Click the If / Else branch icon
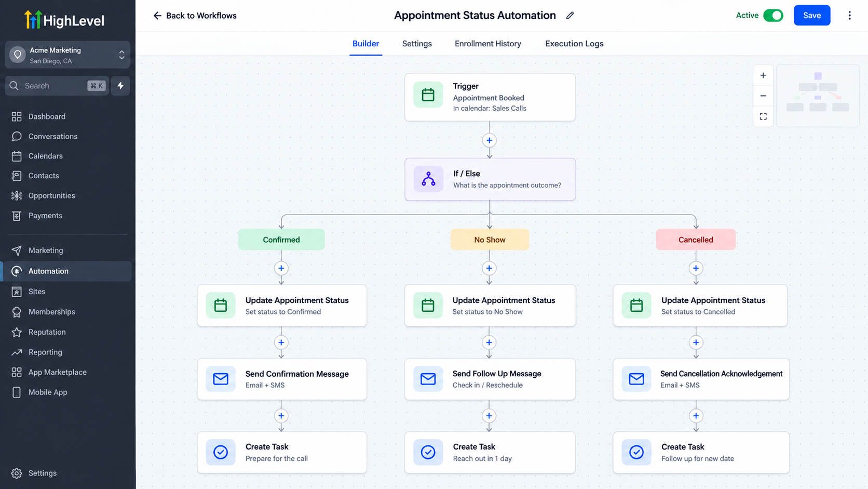The image size is (868, 489). click(428, 179)
